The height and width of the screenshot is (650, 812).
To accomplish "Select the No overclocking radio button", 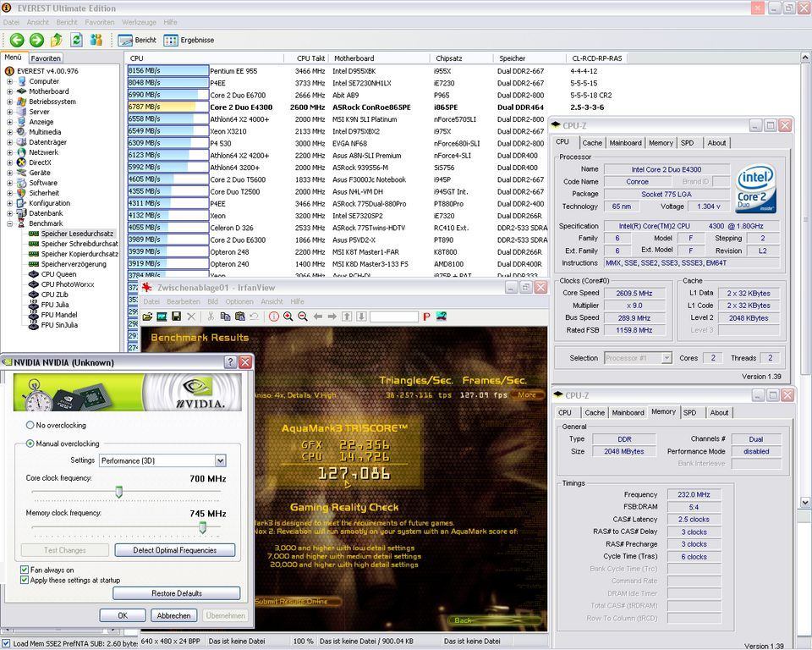I will tap(30, 425).
